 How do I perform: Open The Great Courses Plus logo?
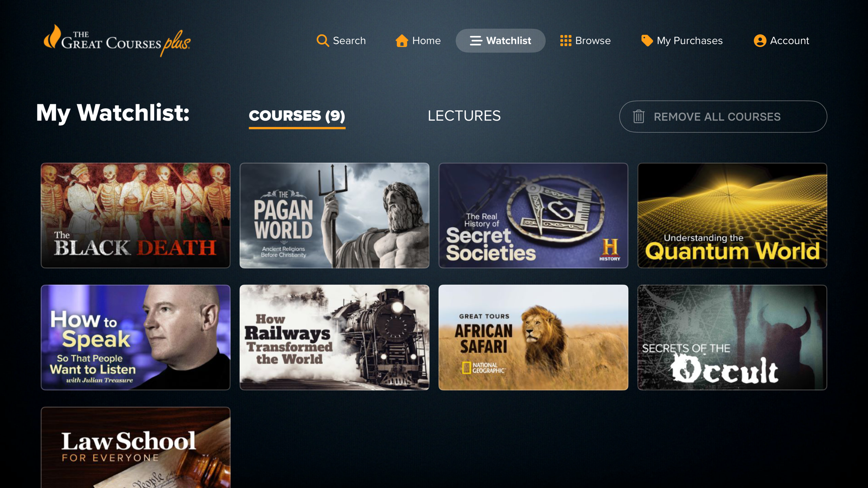(117, 41)
